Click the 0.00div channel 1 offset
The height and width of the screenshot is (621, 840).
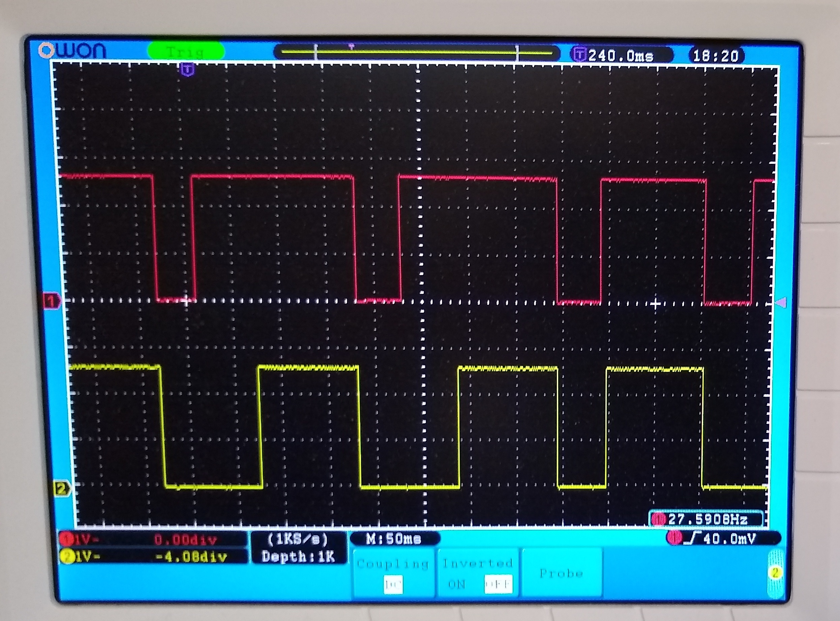186,540
